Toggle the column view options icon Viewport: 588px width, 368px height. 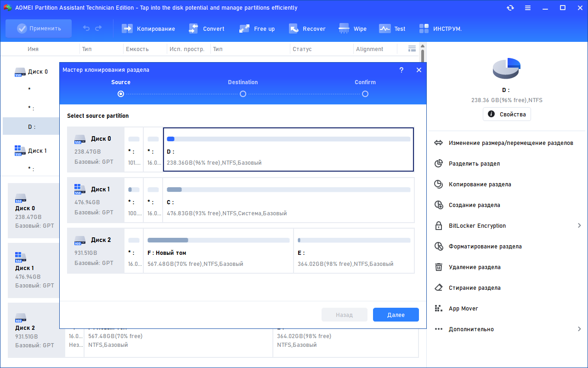[x=412, y=49]
